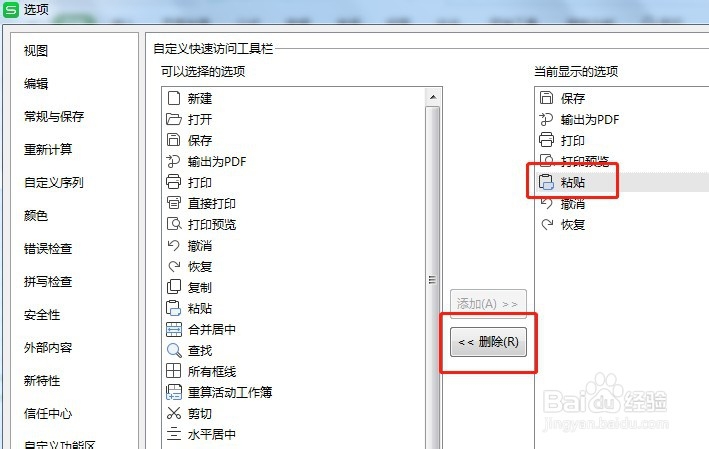Open the 信任中心 category
The image size is (709, 449).
(47, 413)
